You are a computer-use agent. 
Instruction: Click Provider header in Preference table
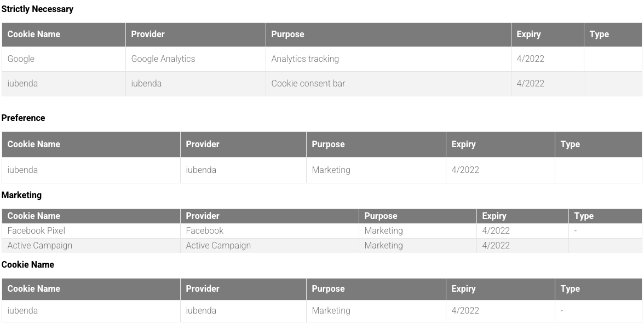243,144
